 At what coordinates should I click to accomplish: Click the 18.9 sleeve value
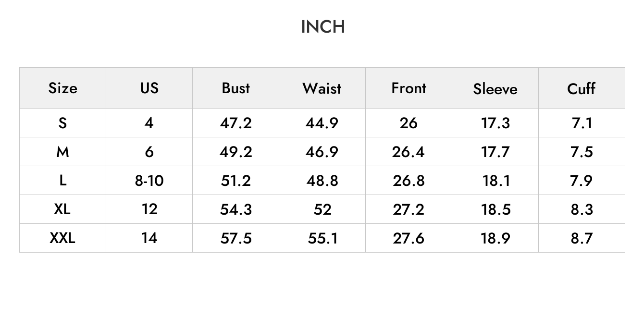tap(495, 238)
